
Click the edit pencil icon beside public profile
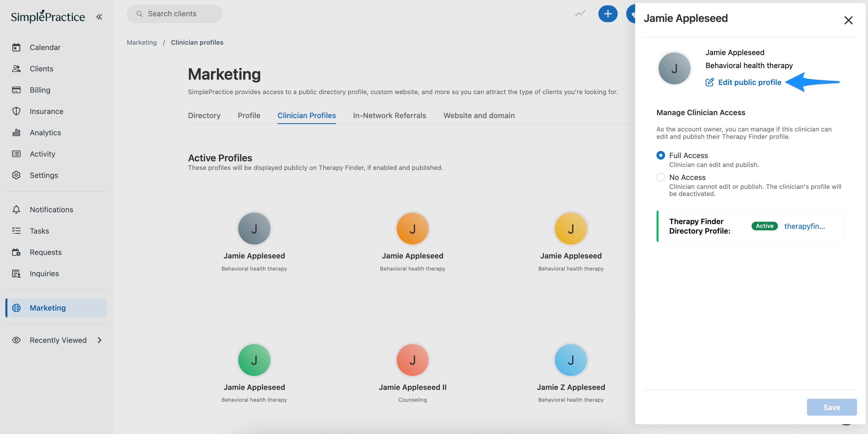[710, 82]
